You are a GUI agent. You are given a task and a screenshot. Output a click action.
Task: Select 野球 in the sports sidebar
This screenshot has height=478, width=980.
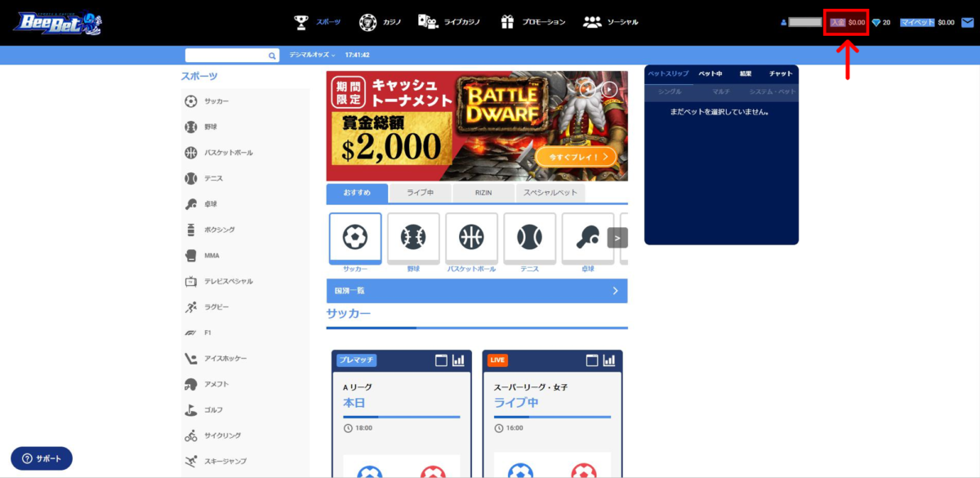click(201, 127)
